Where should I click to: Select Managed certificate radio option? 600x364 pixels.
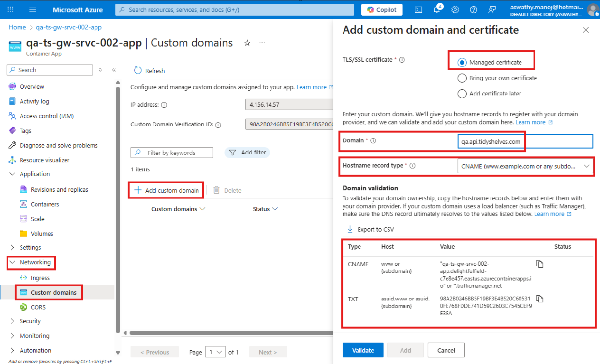[x=462, y=62]
